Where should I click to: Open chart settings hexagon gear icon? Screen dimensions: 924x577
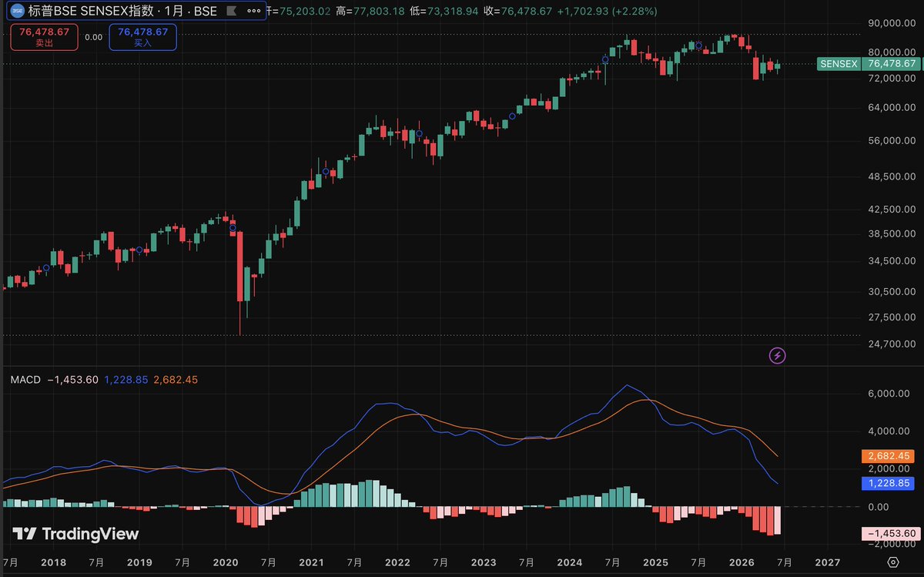893,562
